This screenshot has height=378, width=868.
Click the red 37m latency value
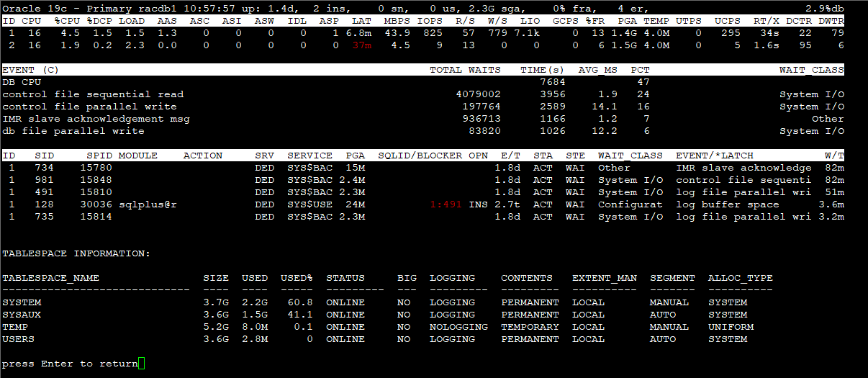tap(362, 45)
